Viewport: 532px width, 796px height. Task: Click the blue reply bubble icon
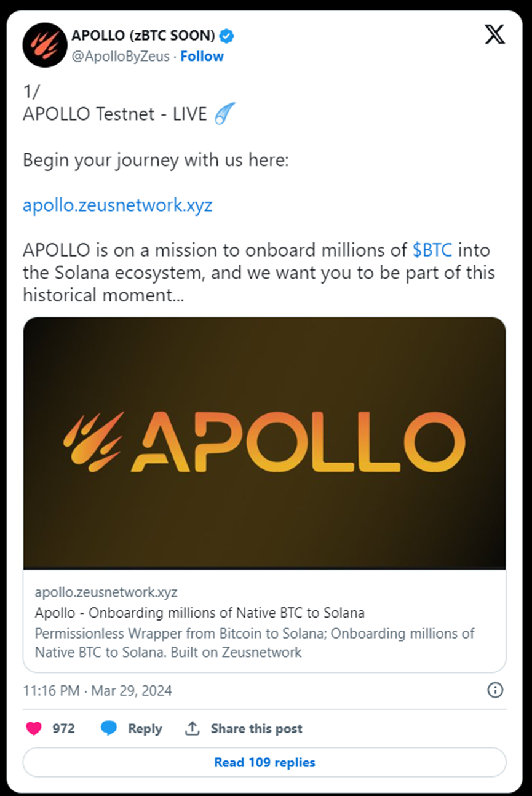point(109,728)
